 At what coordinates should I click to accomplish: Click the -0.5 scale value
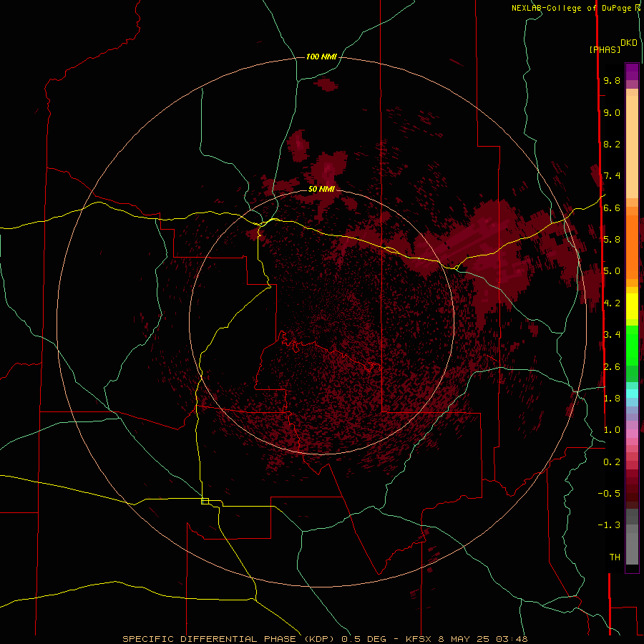(x=609, y=494)
